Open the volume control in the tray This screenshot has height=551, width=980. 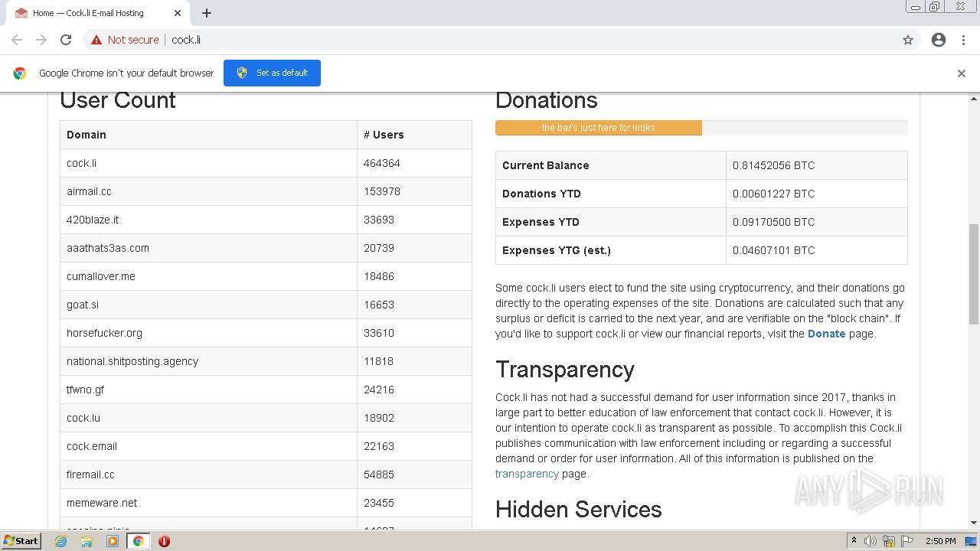pos(871,541)
